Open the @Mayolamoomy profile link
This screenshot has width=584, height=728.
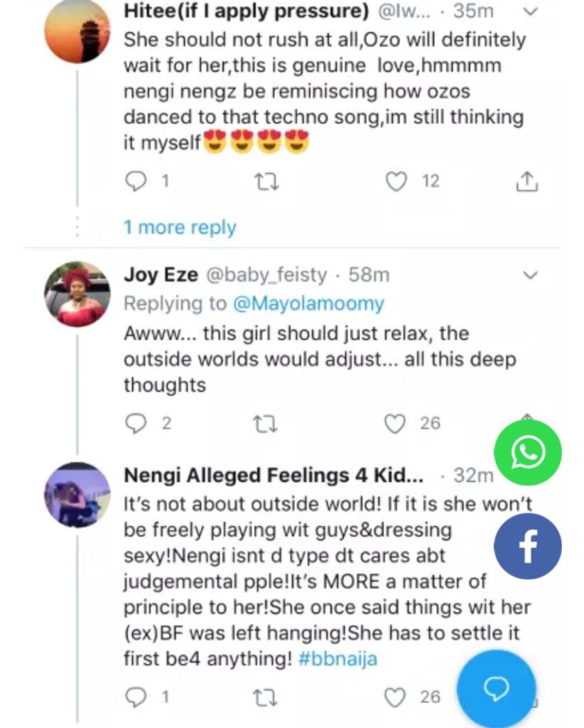308,304
